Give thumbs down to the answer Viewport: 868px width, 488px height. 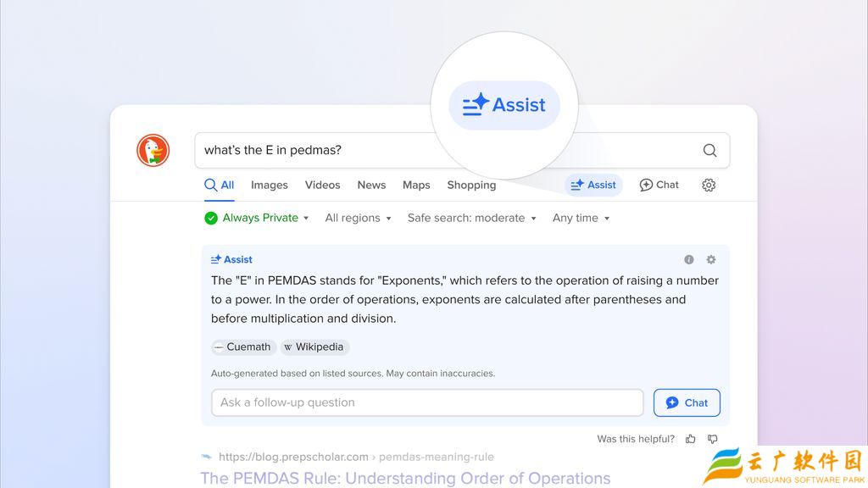[x=712, y=439]
